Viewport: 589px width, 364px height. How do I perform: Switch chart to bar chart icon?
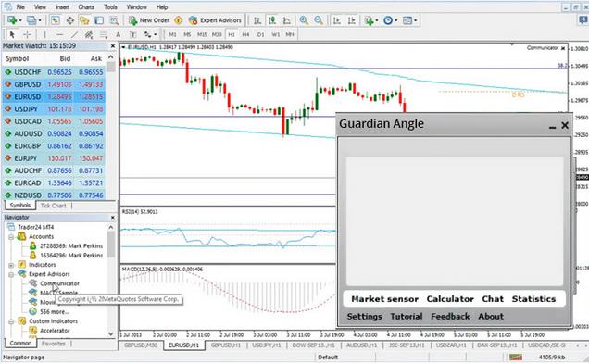(x=257, y=20)
